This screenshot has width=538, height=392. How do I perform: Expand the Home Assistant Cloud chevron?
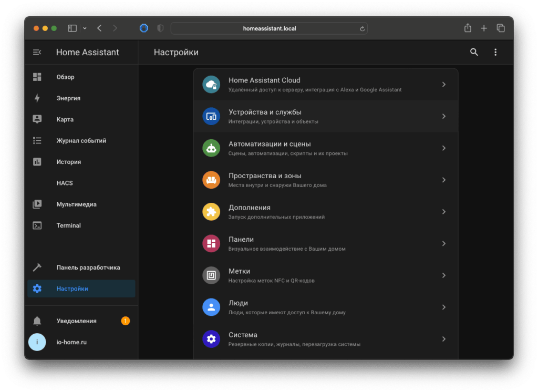tap(443, 85)
